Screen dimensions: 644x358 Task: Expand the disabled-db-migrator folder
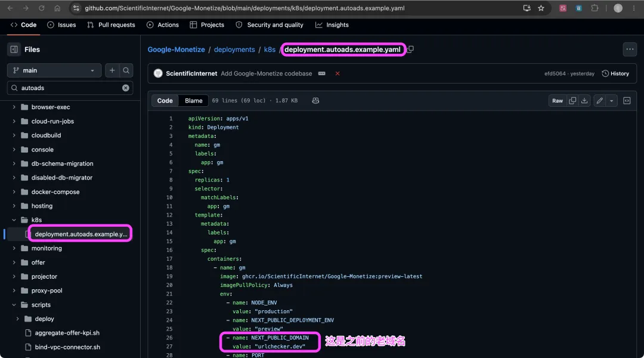point(14,178)
